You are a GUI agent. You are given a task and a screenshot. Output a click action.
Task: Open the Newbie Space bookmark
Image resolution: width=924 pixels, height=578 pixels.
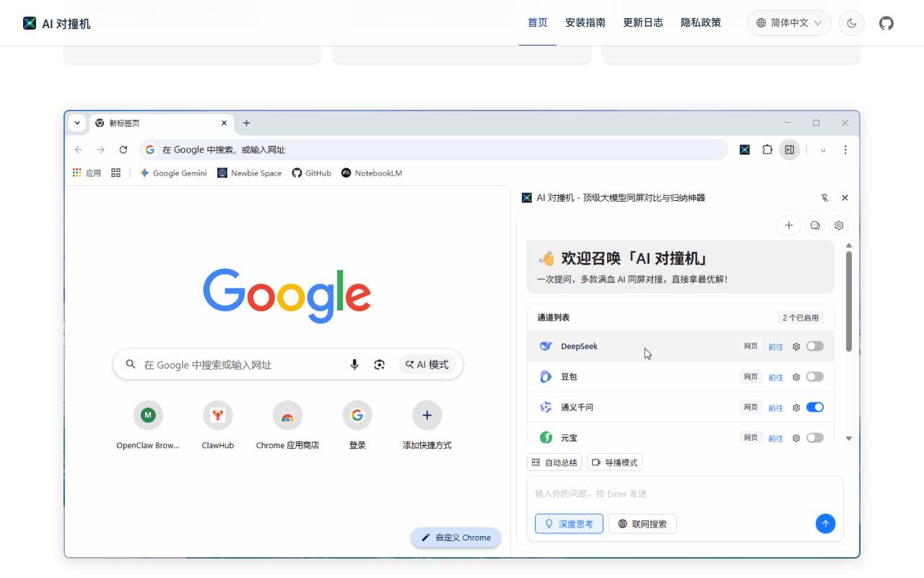(x=250, y=173)
